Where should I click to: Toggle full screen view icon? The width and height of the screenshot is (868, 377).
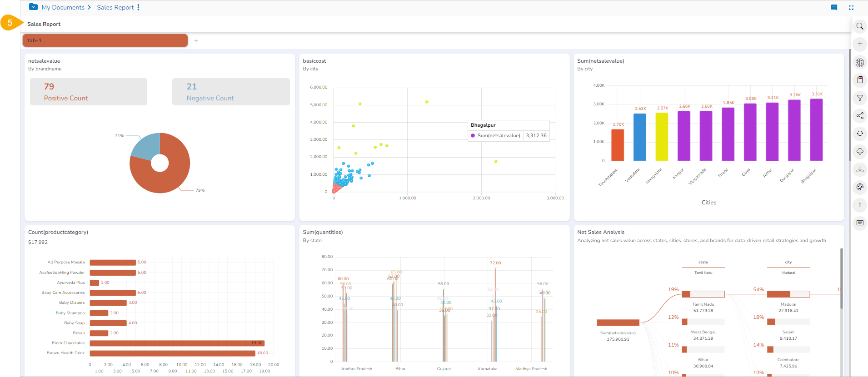pyautogui.click(x=851, y=7)
